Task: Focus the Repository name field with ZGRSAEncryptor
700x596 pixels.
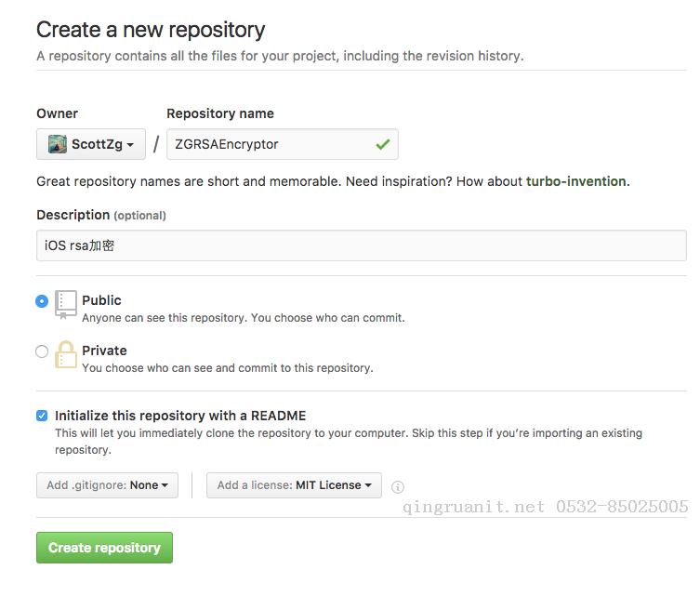Action: [270, 144]
